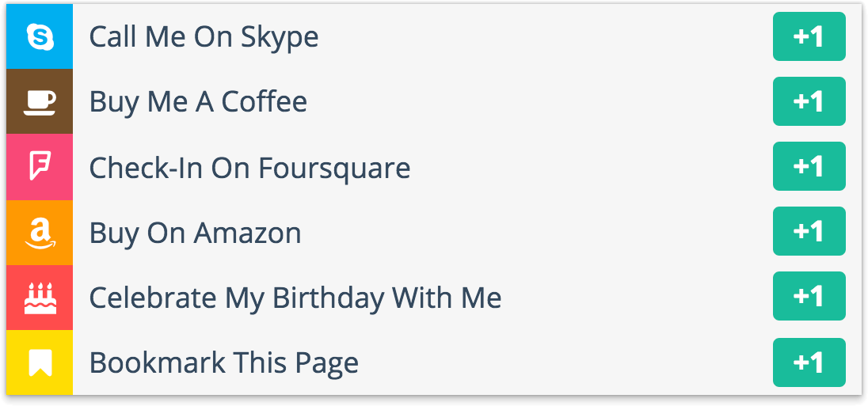Select Celebrate My Birthday With Me text
The height and width of the screenshot is (406, 868).
(x=295, y=298)
